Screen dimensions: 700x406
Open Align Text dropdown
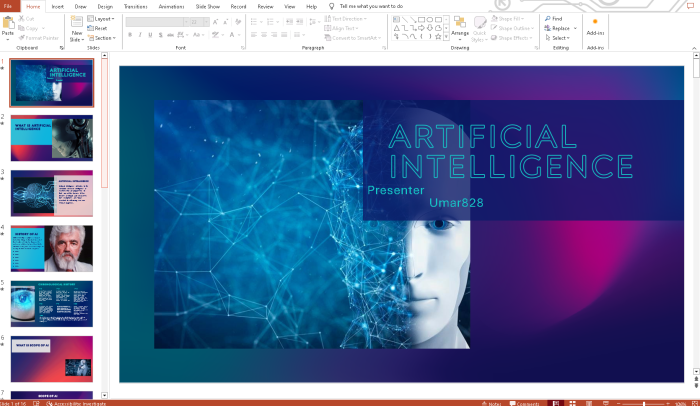click(x=342, y=28)
